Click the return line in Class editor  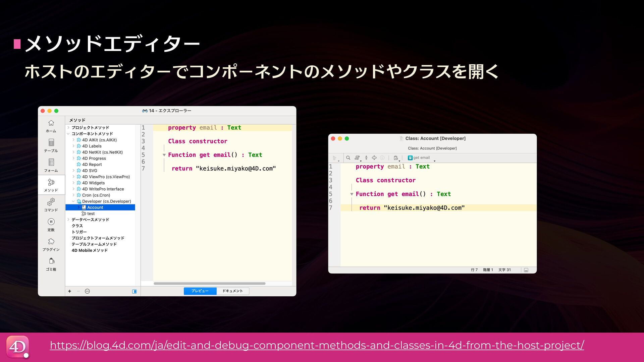(x=439, y=208)
